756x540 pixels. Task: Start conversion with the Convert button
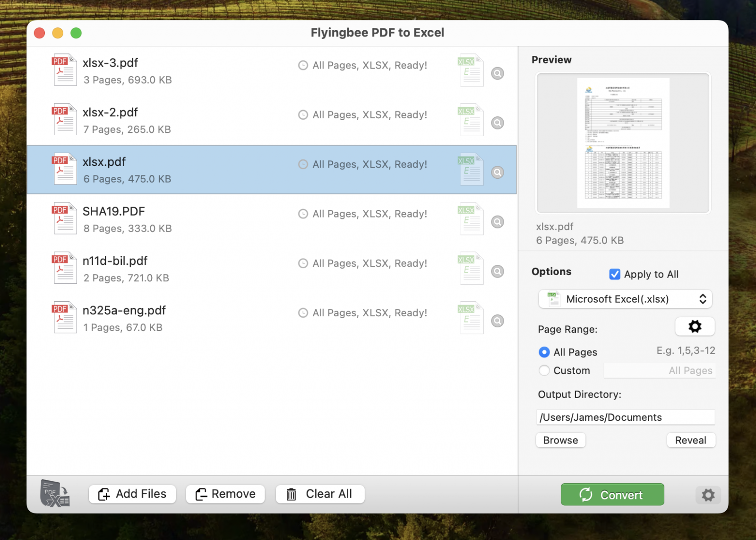click(612, 495)
